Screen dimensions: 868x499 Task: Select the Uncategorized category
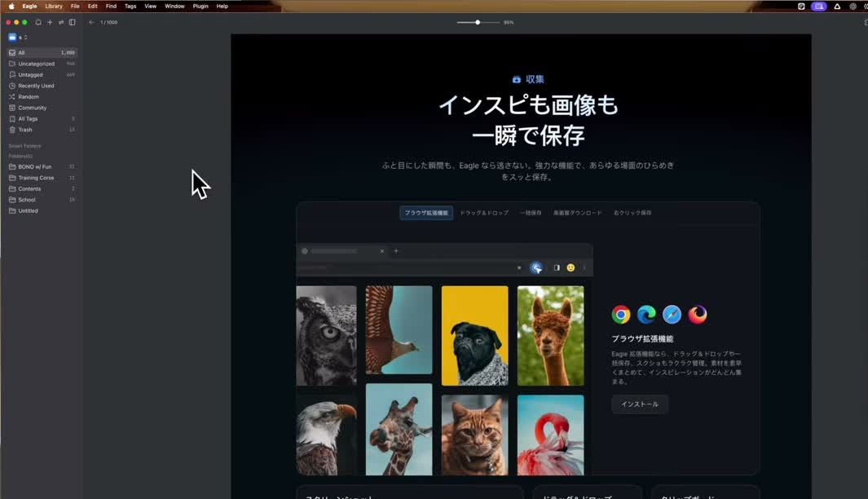[42, 64]
